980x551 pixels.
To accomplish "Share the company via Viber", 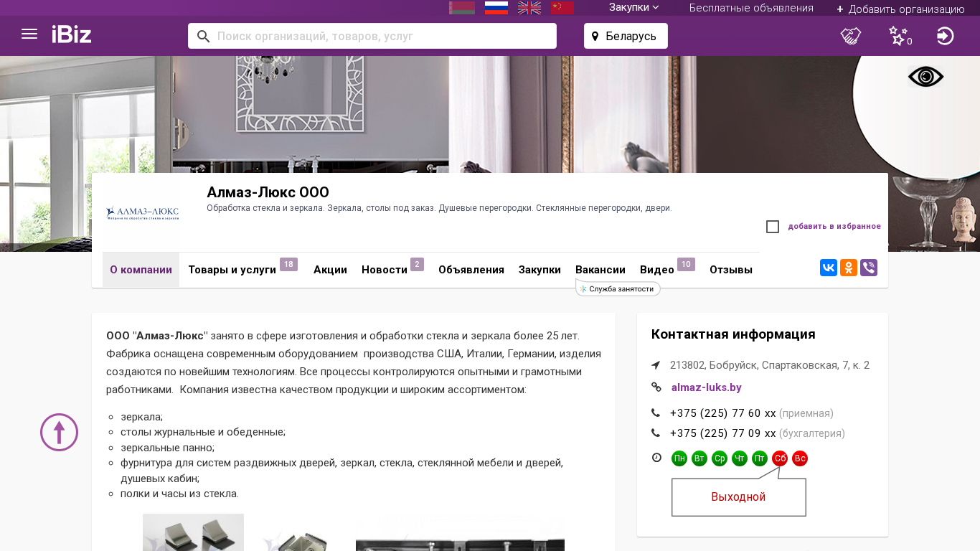I will pos(869,268).
